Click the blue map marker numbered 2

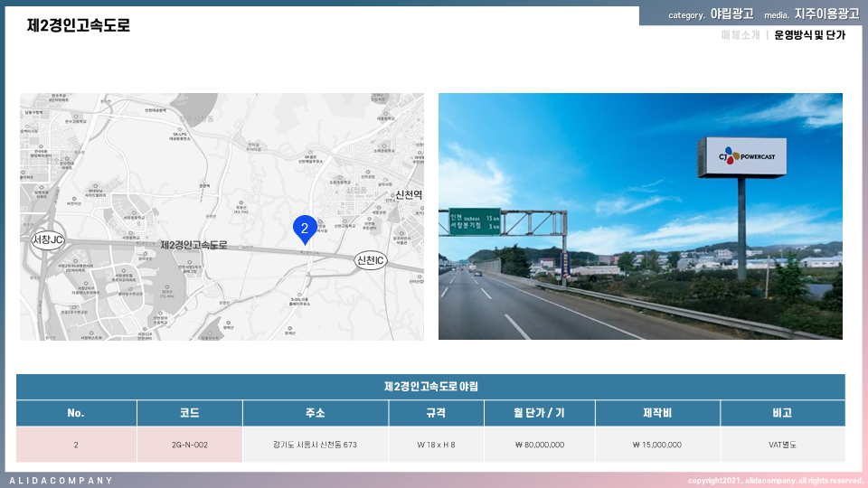pos(305,229)
